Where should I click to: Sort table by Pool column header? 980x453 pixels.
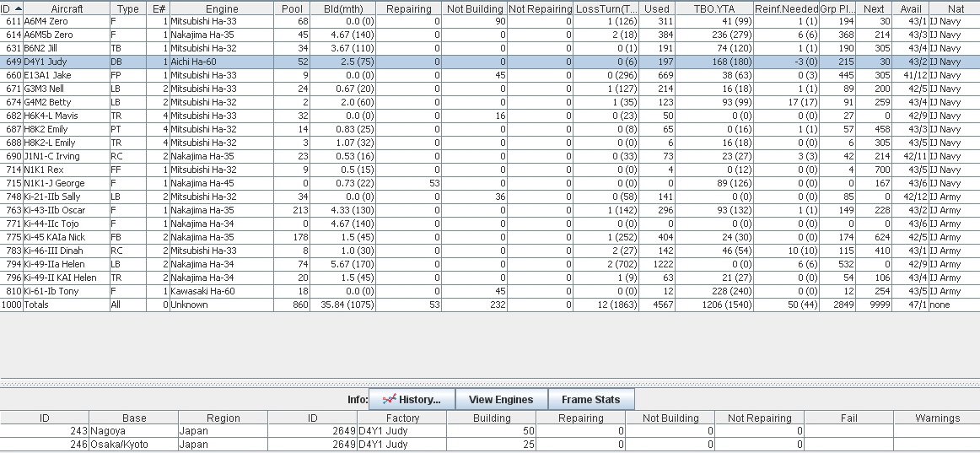(292, 8)
